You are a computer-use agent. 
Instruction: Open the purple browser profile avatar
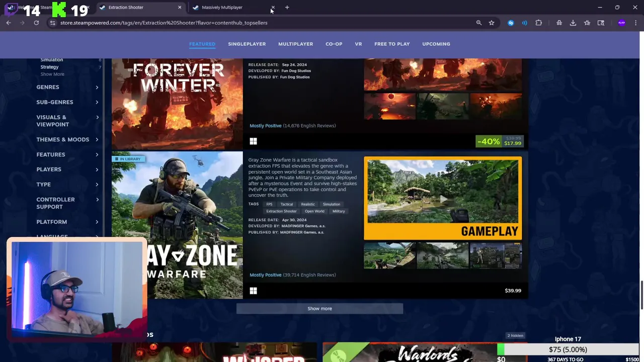pyautogui.click(x=622, y=23)
